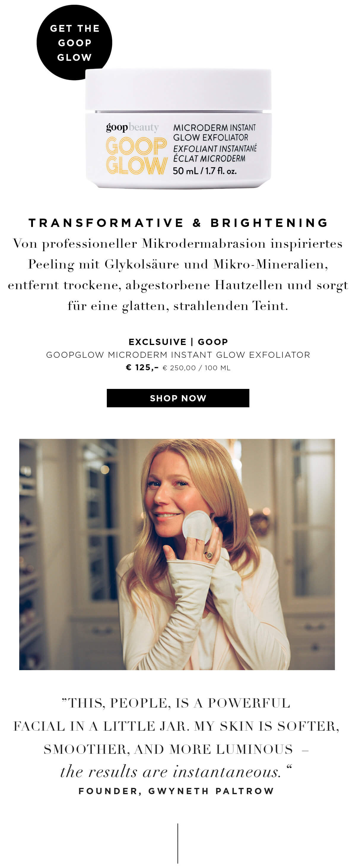Click the Founder, Gwyneth Paltrow caption
Viewport: 356px width, 868px height.
coord(176,791)
